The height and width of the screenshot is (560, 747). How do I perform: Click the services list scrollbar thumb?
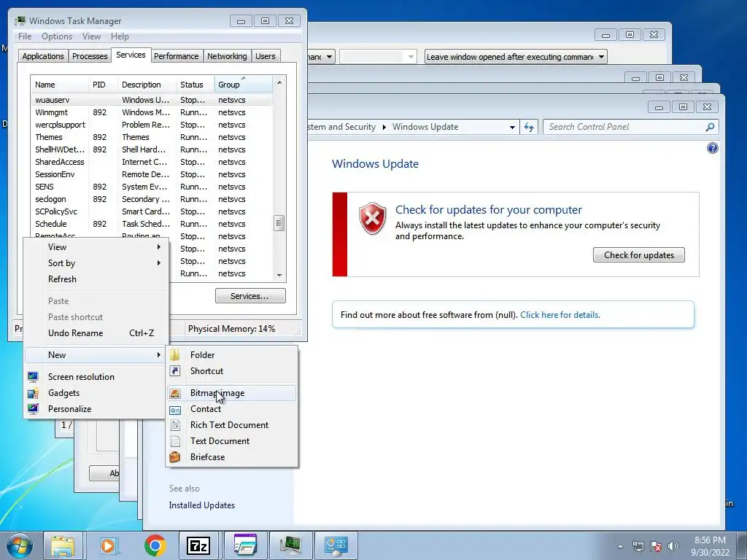point(279,223)
